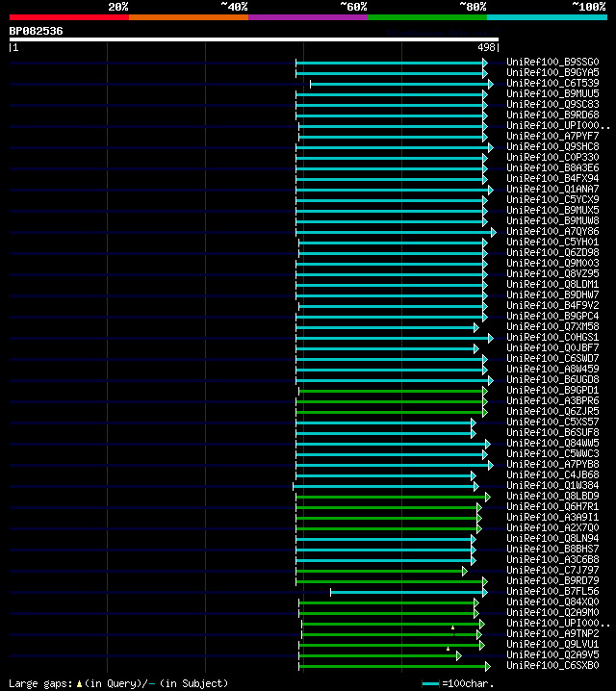This screenshot has width=616, height=691.
Task: Click the red 20% identity legend segment
Action: click(69, 17)
